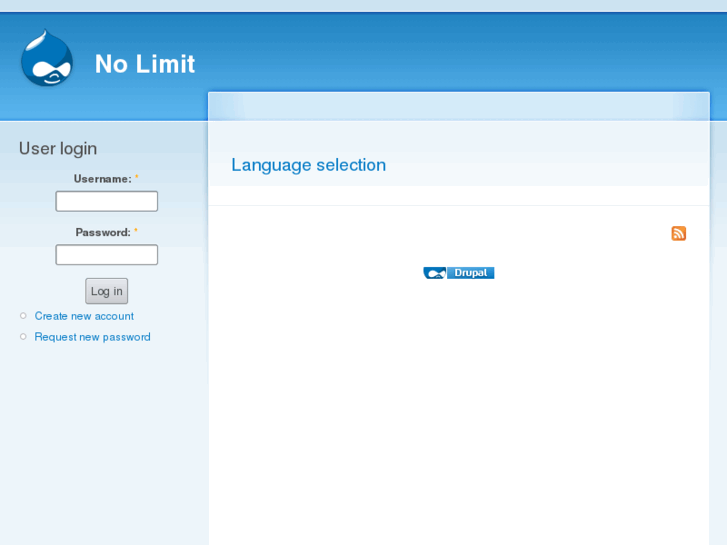Click the Username: field label
Image resolution: width=727 pixels, height=545 pixels.
103,179
